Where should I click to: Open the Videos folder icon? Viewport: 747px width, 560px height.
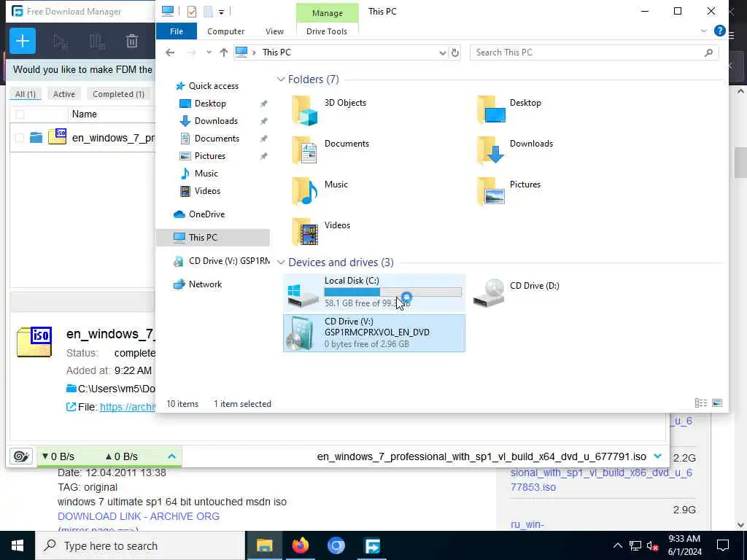tap(305, 233)
